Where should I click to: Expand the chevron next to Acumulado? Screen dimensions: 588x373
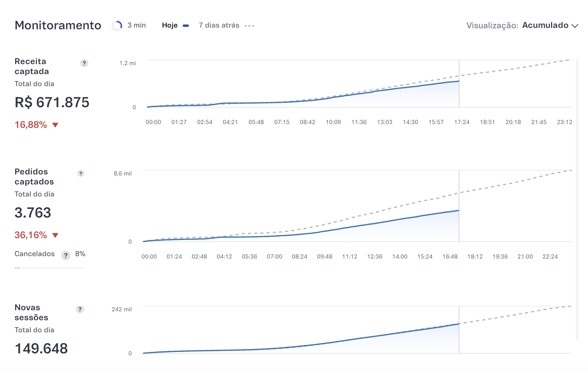[x=575, y=26]
